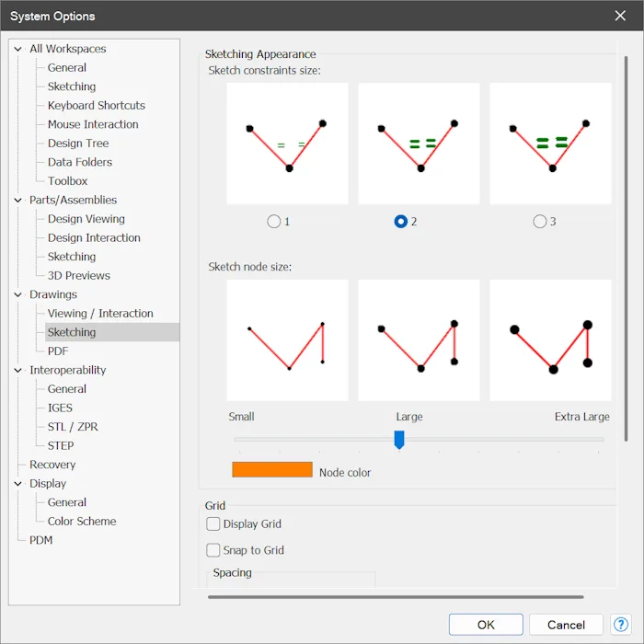Open Toolbox options
The width and height of the screenshot is (644, 644).
click(x=67, y=180)
